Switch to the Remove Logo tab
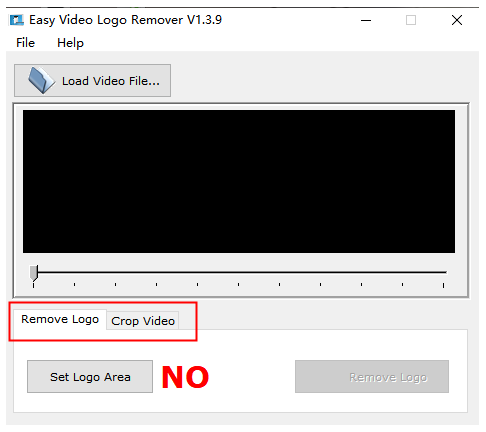The image size is (486, 432). 60,319
